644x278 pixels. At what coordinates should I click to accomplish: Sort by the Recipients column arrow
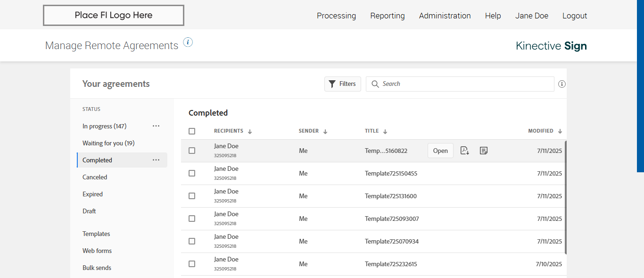point(250,132)
